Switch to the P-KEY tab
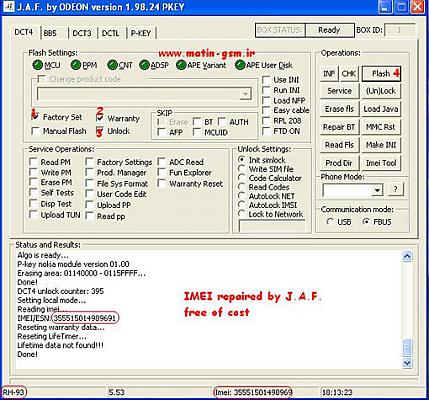This screenshot has height=400, width=429. click(141, 33)
